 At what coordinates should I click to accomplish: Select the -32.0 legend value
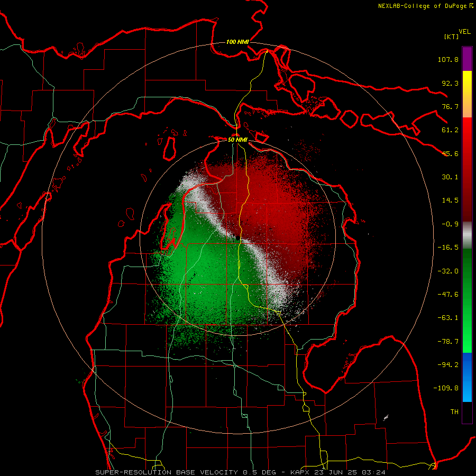click(x=448, y=271)
